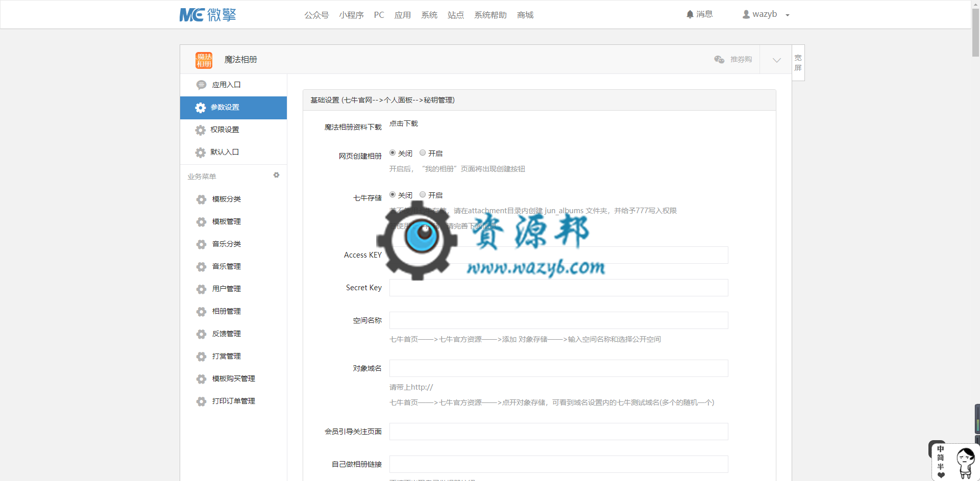The image size is (980, 481).
Task: Select 关闭 for 七牛存储
Action: coord(393,194)
